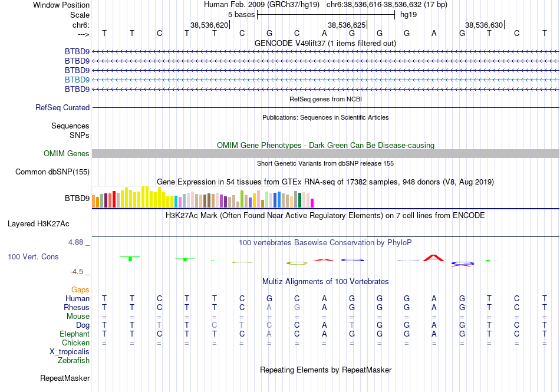Open the 100 Vert. Cons track label
Viewport: 560px width, 392px height.
click(x=33, y=256)
